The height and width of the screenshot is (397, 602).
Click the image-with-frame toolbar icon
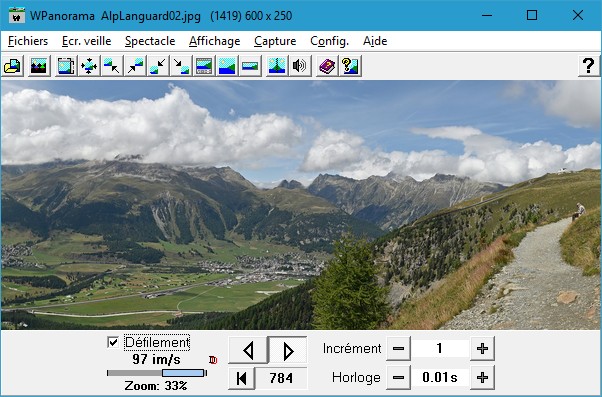coord(66,66)
